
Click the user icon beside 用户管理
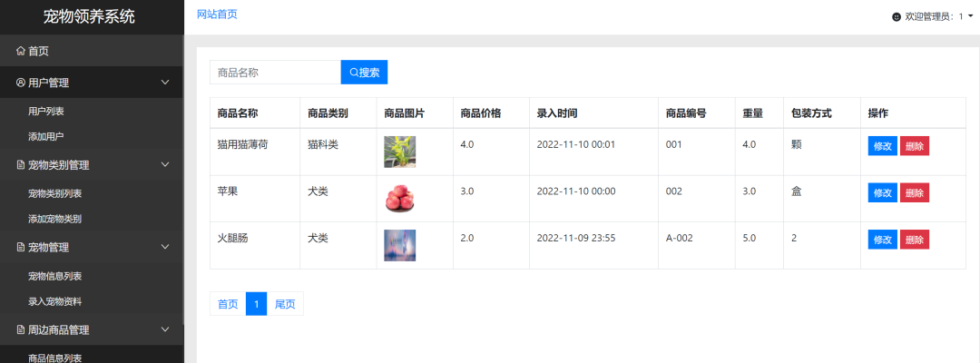point(21,83)
